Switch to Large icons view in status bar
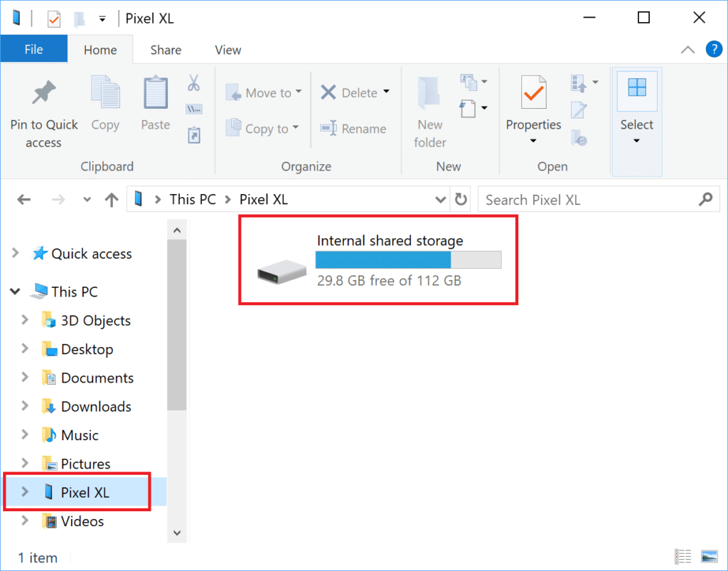 pos(710,556)
